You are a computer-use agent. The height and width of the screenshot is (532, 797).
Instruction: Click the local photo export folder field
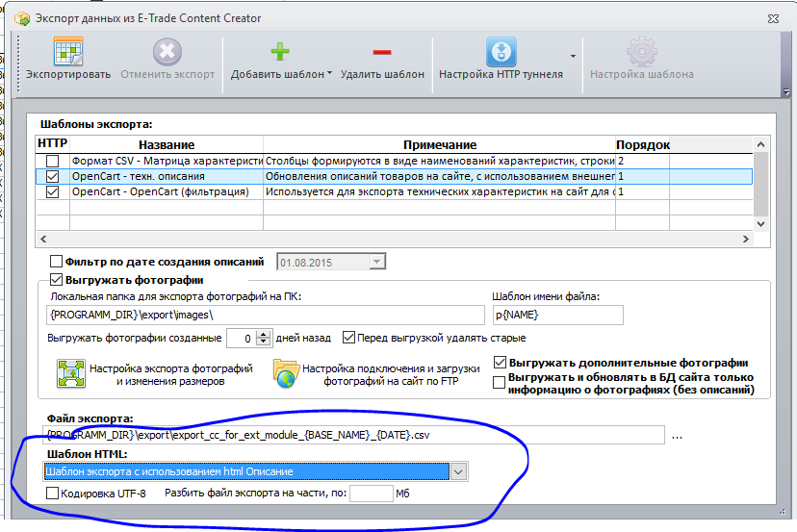click(266, 315)
